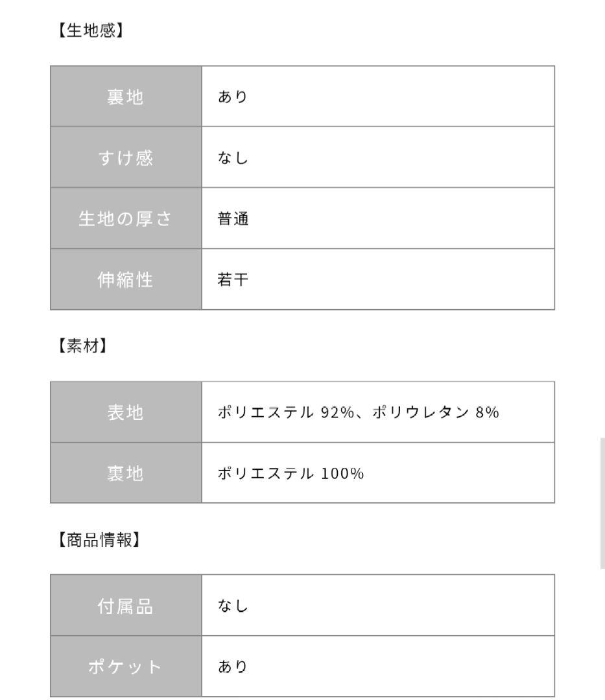The image size is (605, 700).
Task: Click the 裏地 label in 素材 table
Action: pos(126,473)
